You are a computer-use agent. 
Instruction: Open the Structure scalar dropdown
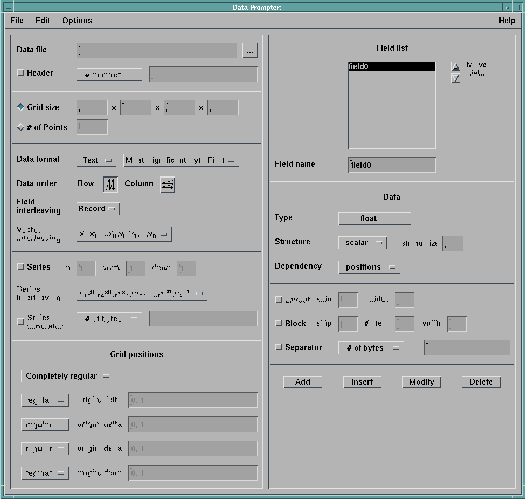363,242
